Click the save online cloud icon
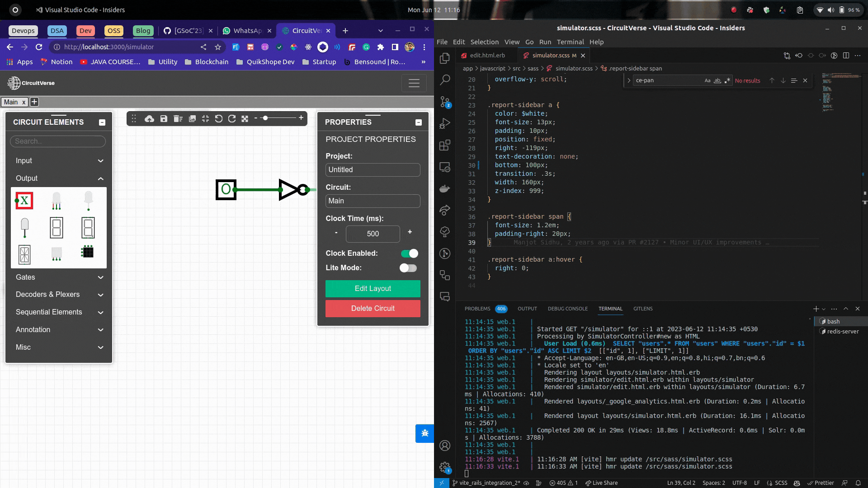 click(149, 119)
